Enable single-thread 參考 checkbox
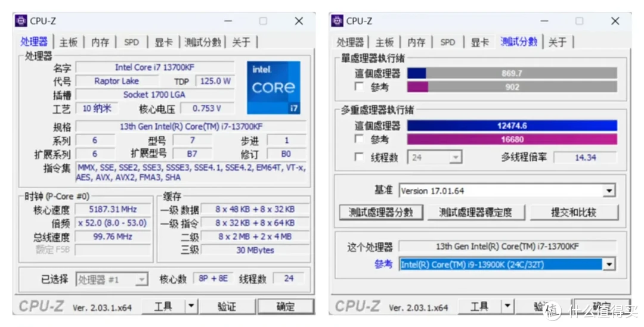Image resolution: width=644 pixels, height=327 pixels. 359,86
